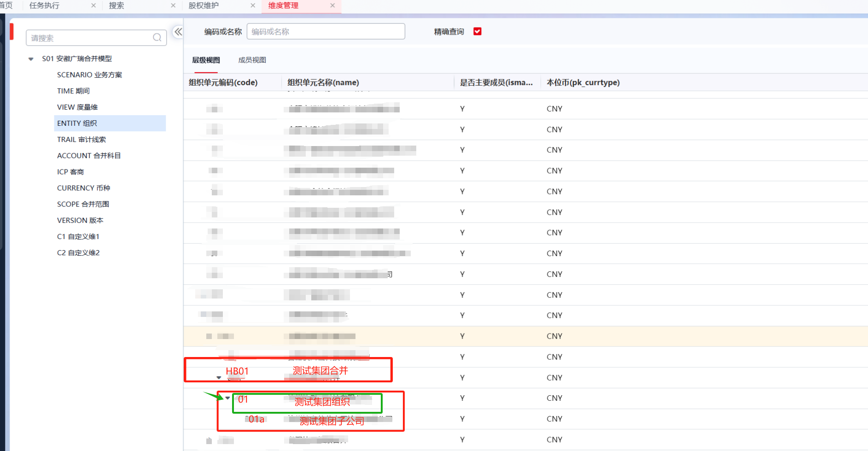
Task: Close the 任务执行 tab
Action: (x=93, y=6)
